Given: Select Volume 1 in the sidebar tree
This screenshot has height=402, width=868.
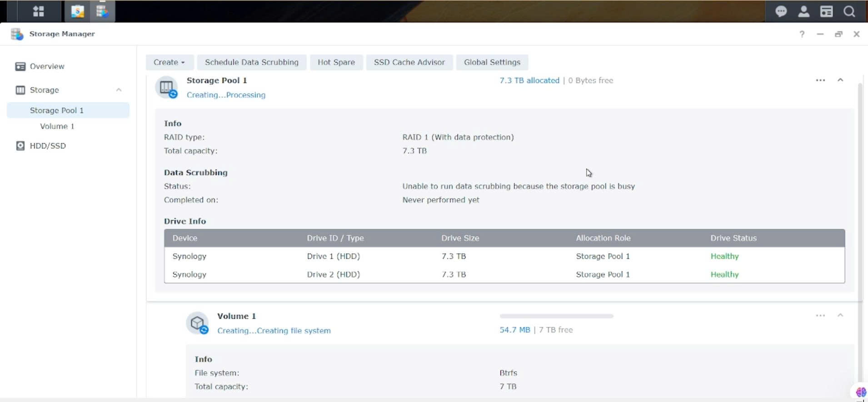Looking at the screenshot, I should tap(57, 126).
